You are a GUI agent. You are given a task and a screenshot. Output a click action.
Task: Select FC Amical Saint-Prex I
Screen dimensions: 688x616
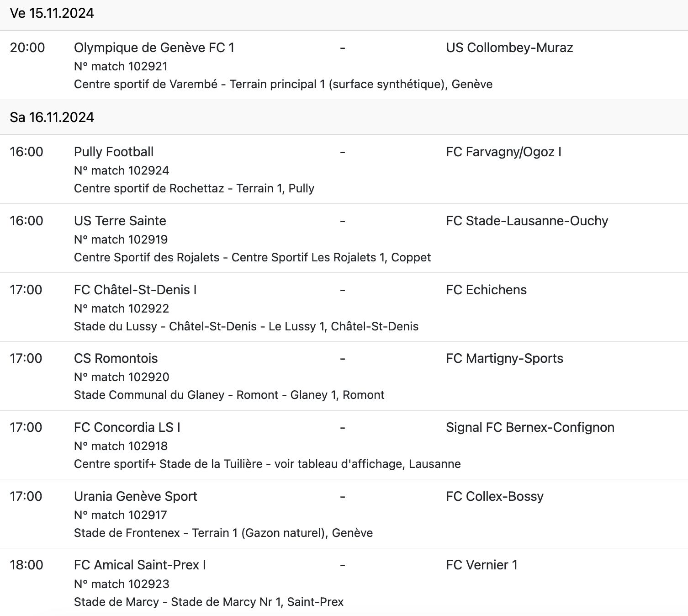pyautogui.click(x=140, y=565)
